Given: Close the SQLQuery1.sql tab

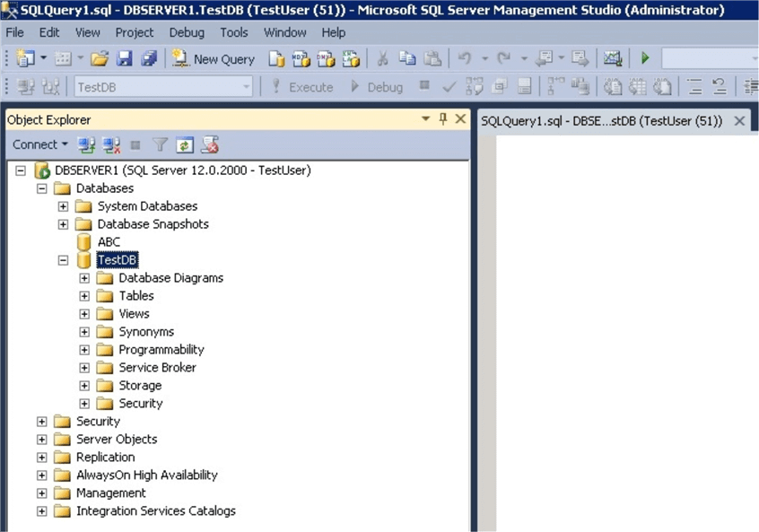Looking at the screenshot, I should pos(739,121).
